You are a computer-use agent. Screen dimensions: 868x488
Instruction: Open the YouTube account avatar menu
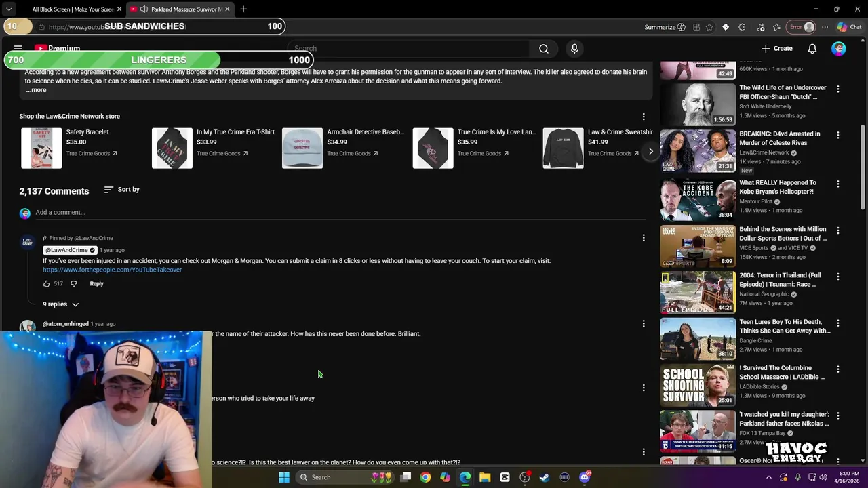839,49
